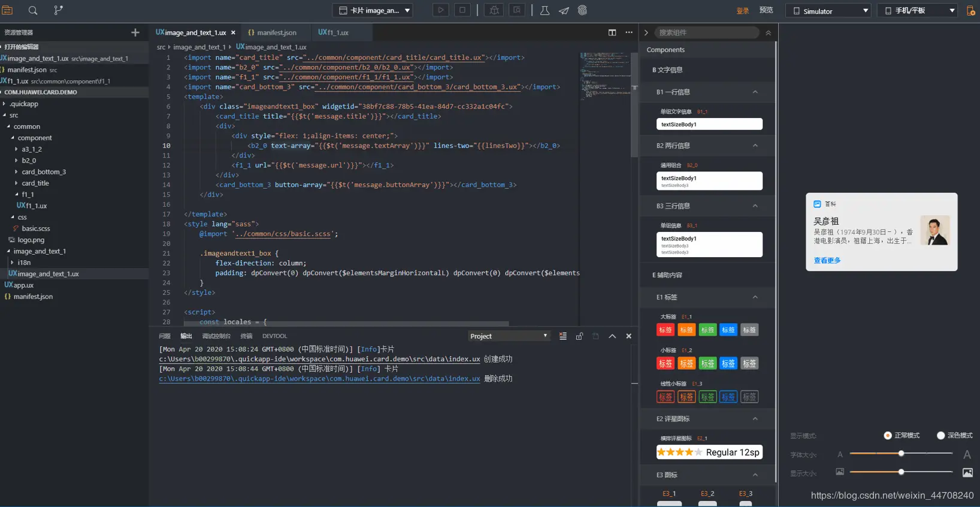Click the test flask icon in toolbar
This screenshot has height=507, width=980.
545,10
